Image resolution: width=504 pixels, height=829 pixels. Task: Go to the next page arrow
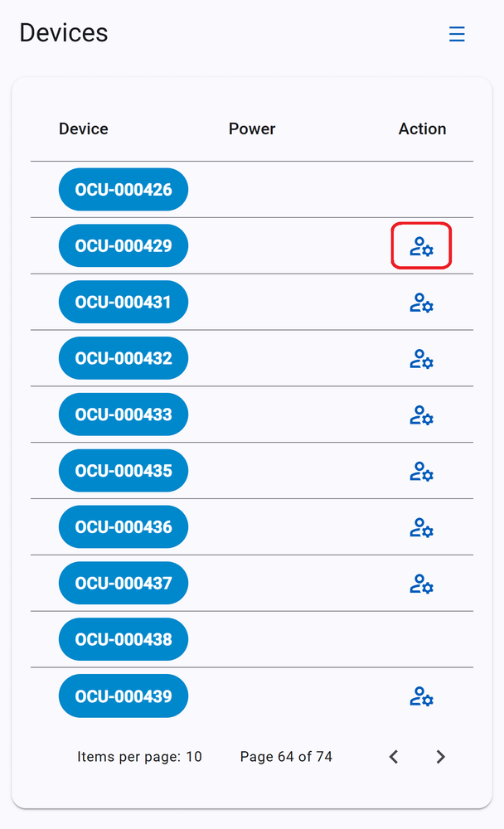point(440,757)
